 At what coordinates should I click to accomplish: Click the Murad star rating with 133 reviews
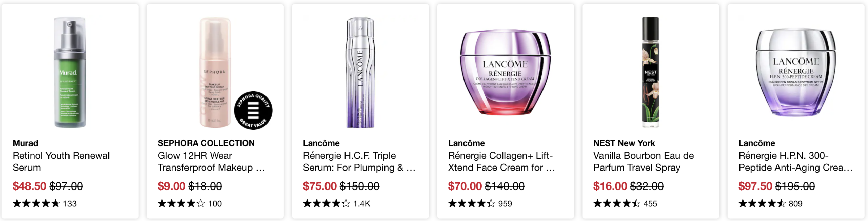point(44,203)
